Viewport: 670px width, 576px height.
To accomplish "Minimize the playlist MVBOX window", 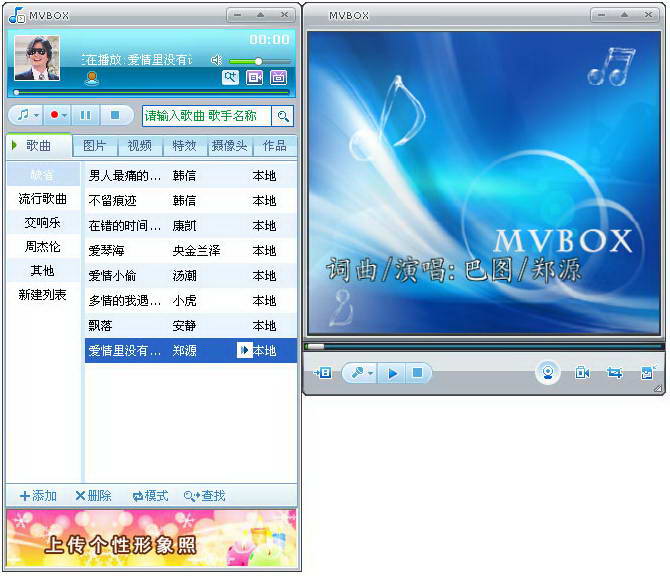I will pos(238,15).
